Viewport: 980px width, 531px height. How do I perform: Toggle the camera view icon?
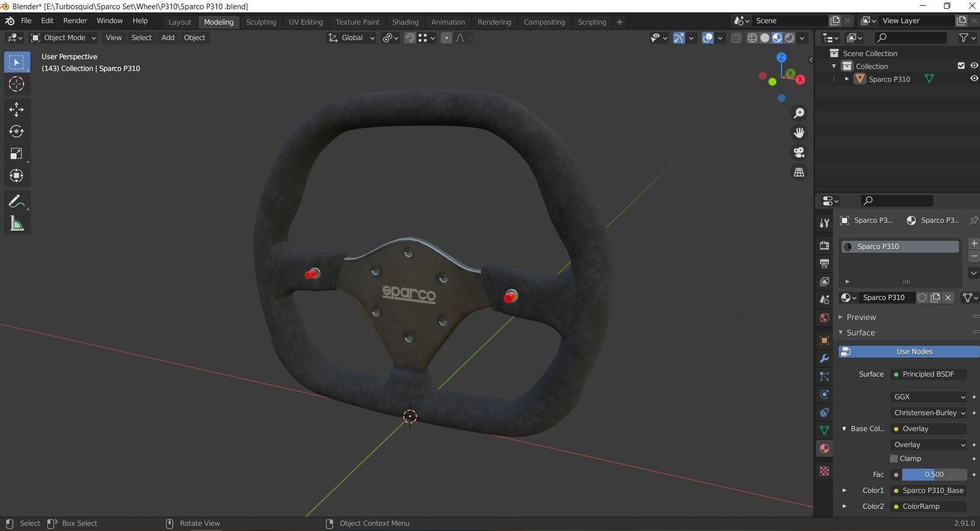click(799, 152)
